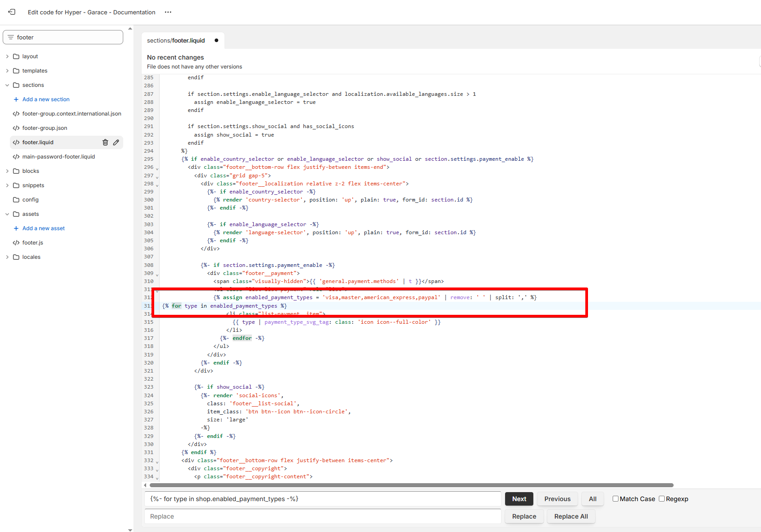Click the Replace All button
Image resolution: width=761 pixels, height=532 pixels.
point(571,516)
